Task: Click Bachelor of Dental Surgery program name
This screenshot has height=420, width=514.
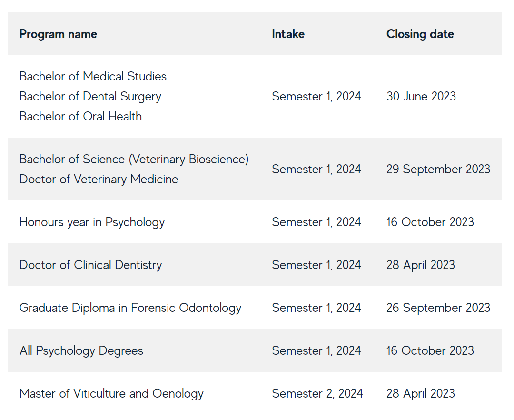Action: click(90, 96)
